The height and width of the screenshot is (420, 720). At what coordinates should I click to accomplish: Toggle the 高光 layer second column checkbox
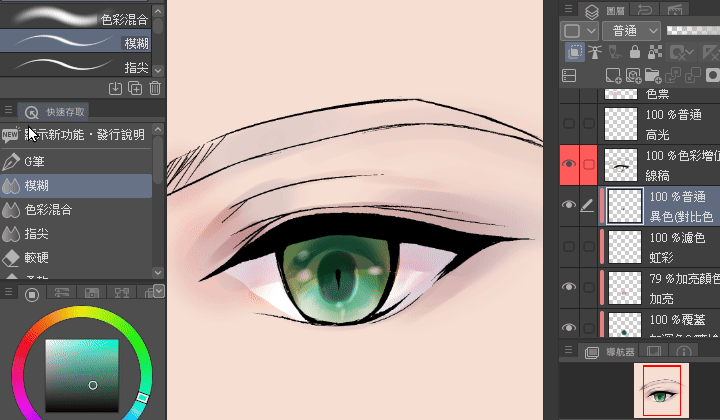pyautogui.click(x=589, y=123)
